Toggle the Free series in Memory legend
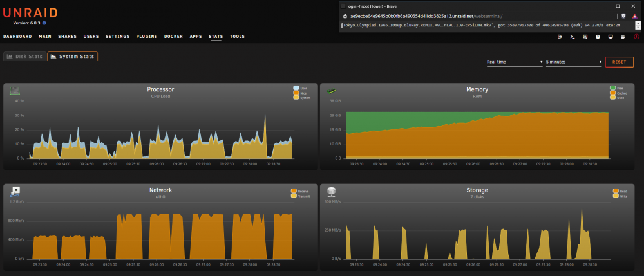 pos(616,88)
